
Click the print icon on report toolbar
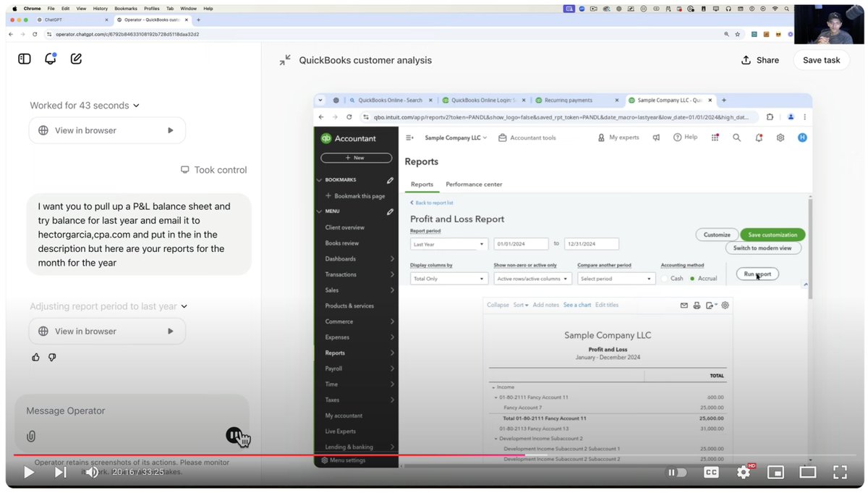click(697, 306)
